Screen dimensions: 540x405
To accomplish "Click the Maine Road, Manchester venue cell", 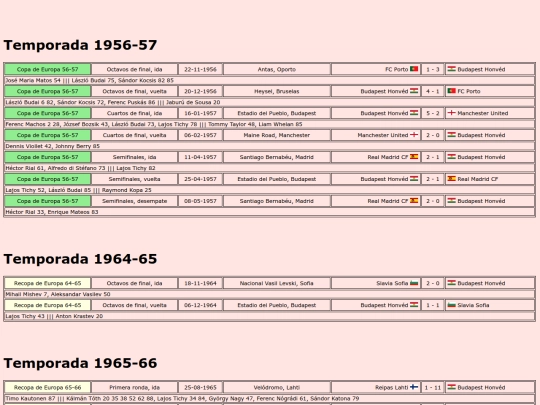I will coord(277,135).
